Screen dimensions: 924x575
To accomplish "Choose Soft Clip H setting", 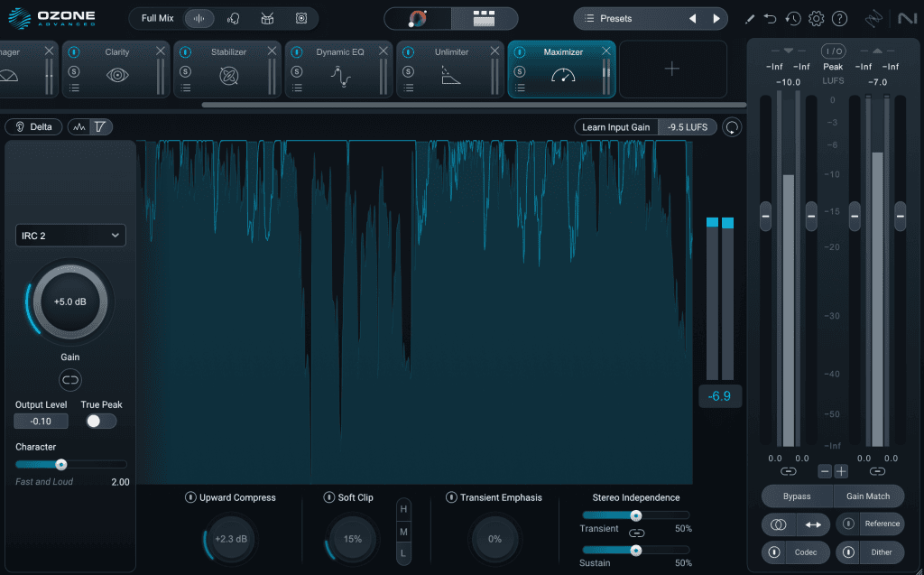I will tap(403, 509).
